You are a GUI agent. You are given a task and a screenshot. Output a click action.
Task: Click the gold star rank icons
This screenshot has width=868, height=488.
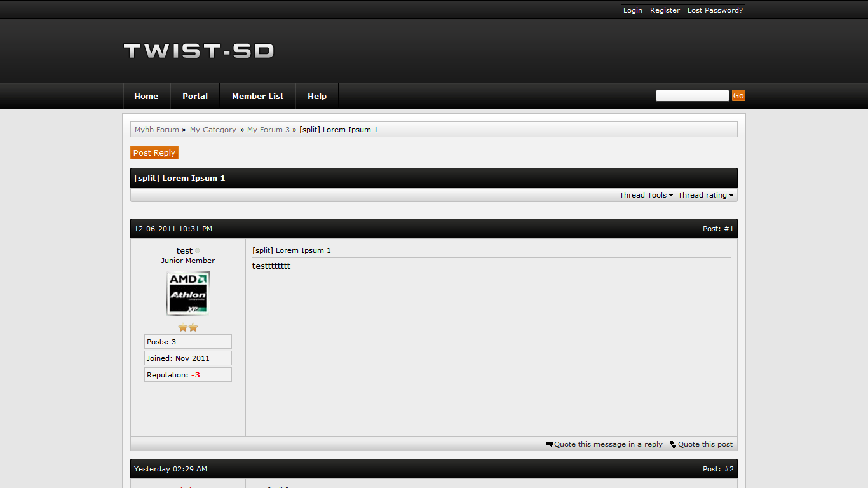point(188,327)
